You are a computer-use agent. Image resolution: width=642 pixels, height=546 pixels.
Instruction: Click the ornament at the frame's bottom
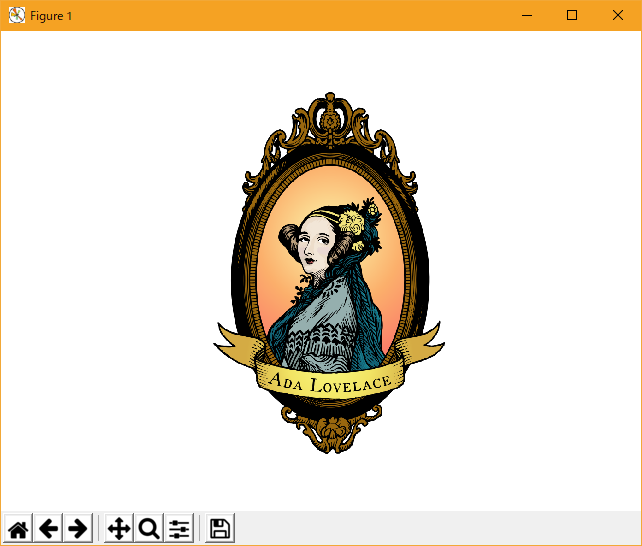329,434
